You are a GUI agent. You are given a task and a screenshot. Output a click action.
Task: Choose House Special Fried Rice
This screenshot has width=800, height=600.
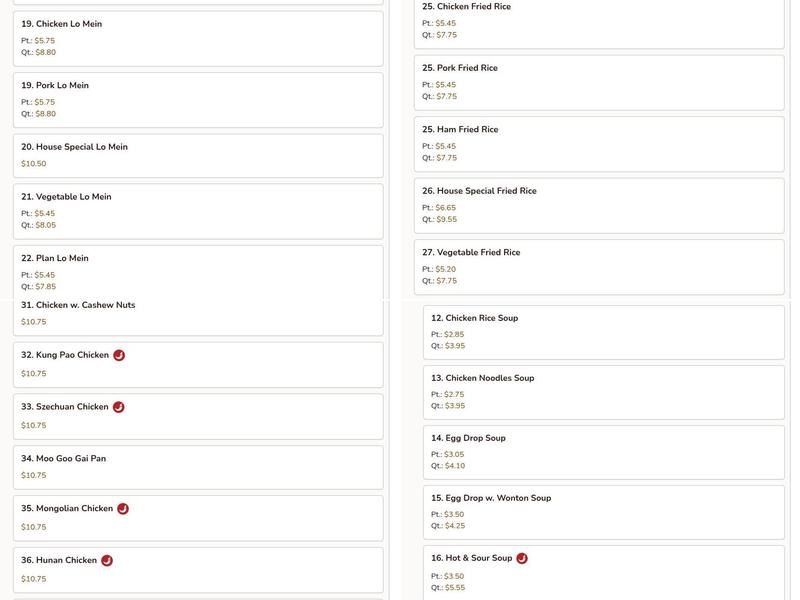[x=599, y=205]
